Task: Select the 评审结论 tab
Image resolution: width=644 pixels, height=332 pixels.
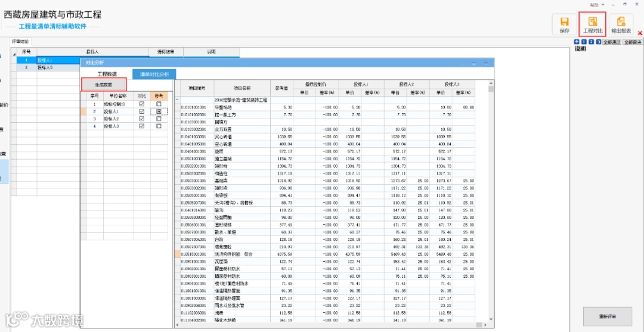Action: [20, 42]
